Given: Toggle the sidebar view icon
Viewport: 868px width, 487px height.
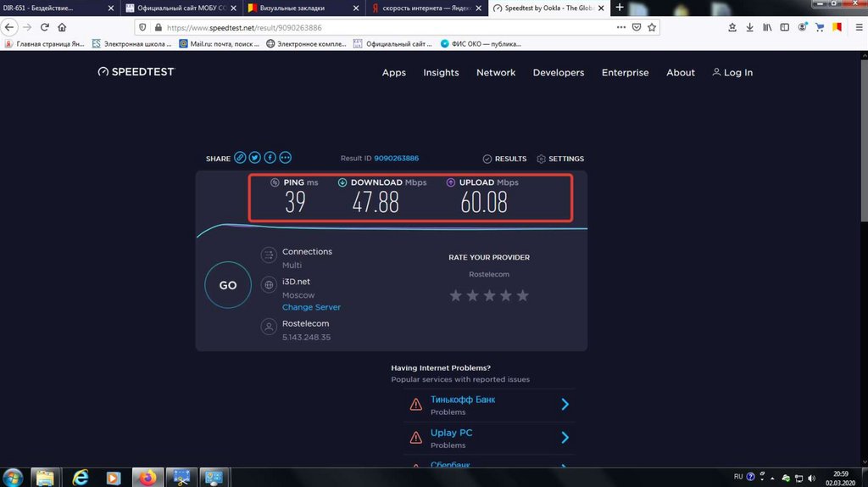Looking at the screenshot, I should click(x=784, y=27).
